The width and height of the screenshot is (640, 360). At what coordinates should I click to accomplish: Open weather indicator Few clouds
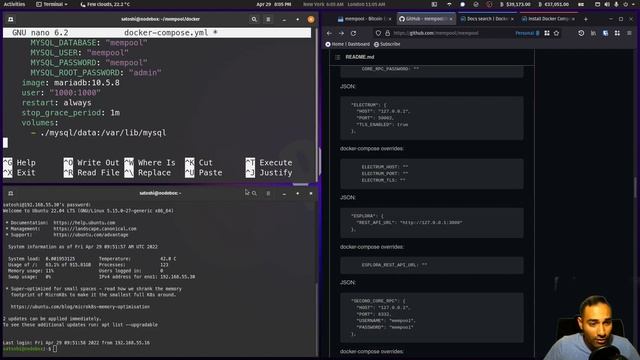pos(105,4)
